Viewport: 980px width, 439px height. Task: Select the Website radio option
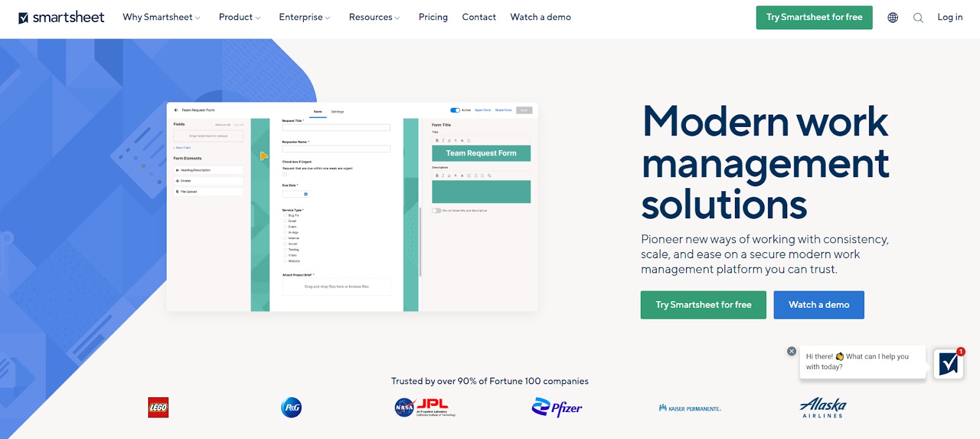tap(285, 261)
